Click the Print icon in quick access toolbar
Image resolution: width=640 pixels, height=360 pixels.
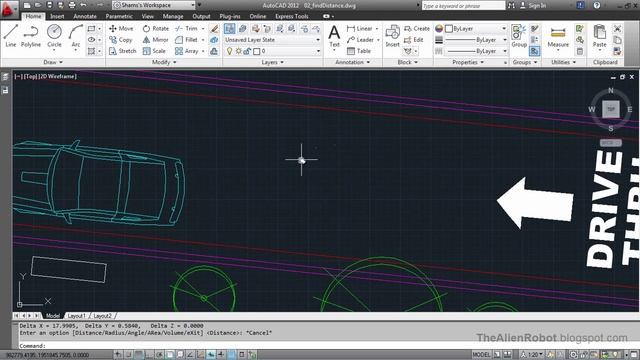(72, 5)
